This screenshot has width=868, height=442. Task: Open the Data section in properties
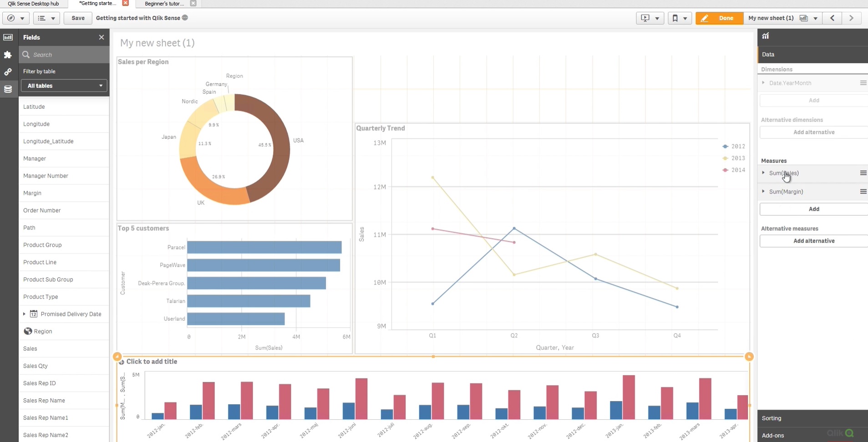813,54
